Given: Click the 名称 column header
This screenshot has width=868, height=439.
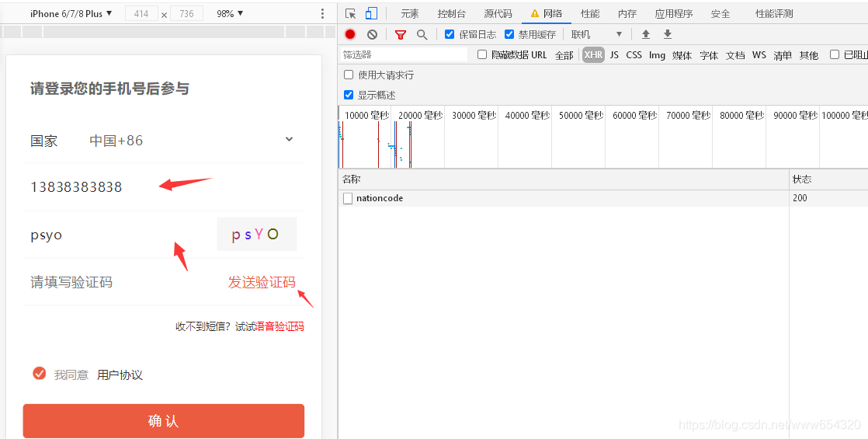Looking at the screenshot, I should click(564, 179).
